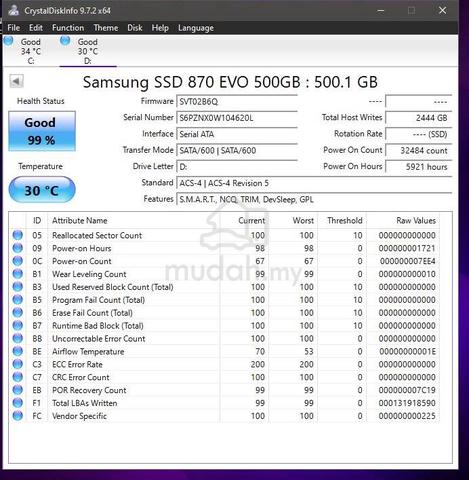Viewport: 469px width, 480px height.
Task: Click status orb for CRC Error Count
Action: click(x=18, y=377)
